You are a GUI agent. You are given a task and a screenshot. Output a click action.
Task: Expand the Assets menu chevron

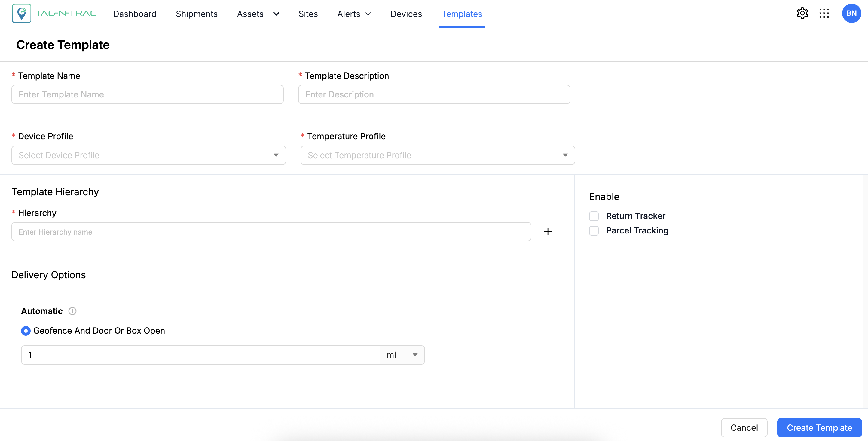click(276, 14)
